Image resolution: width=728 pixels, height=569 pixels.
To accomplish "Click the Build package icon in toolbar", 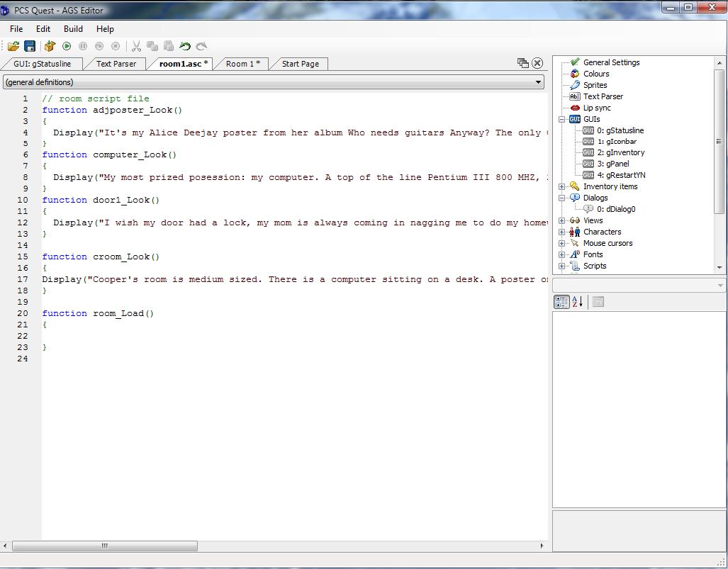I will (50, 46).
